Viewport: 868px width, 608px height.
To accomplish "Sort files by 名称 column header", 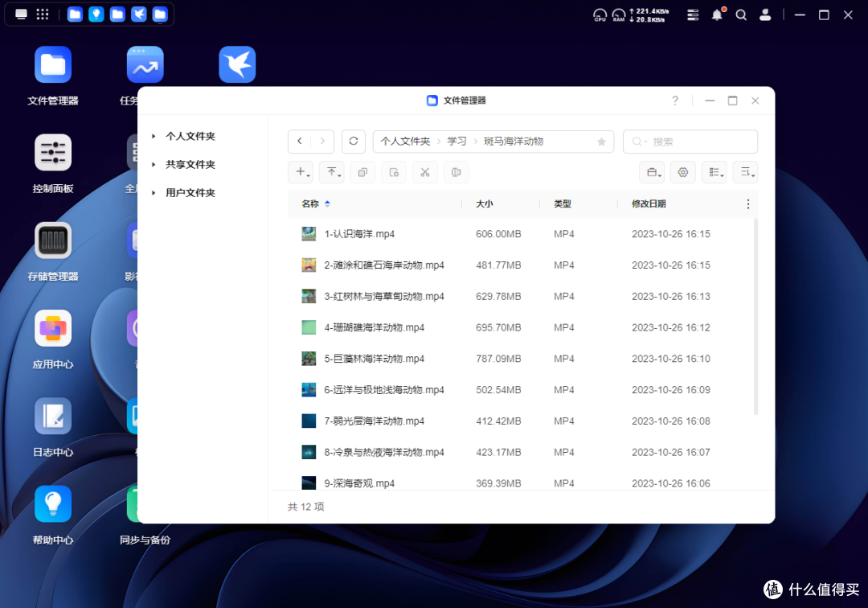I will pos(310,203).
